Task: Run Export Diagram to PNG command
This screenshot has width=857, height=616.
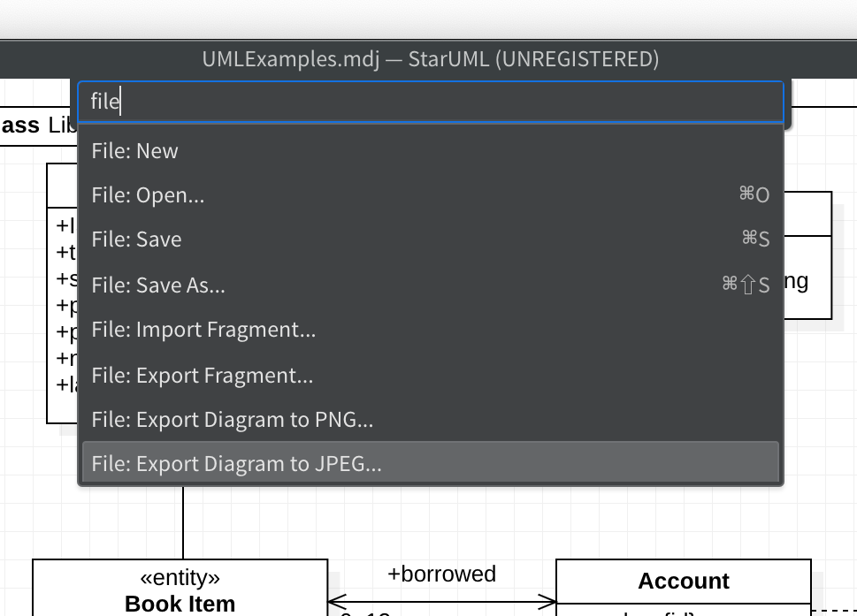Action: coord(430,420)
